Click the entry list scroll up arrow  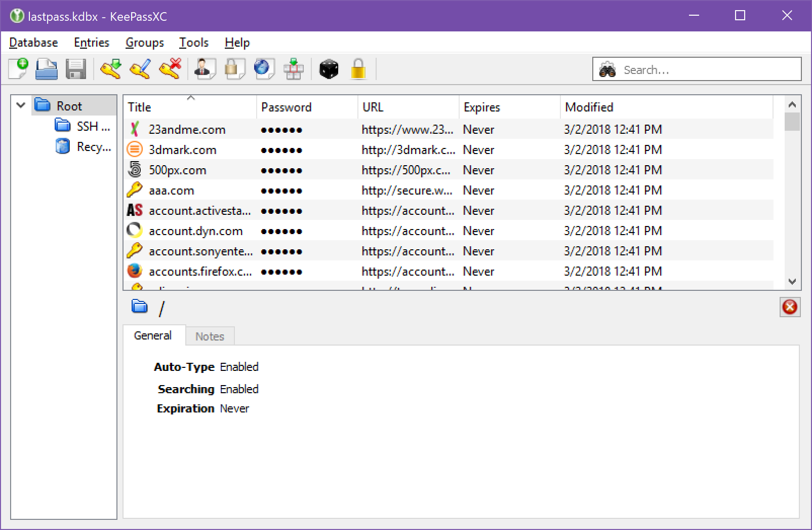(x=792, y=104)
